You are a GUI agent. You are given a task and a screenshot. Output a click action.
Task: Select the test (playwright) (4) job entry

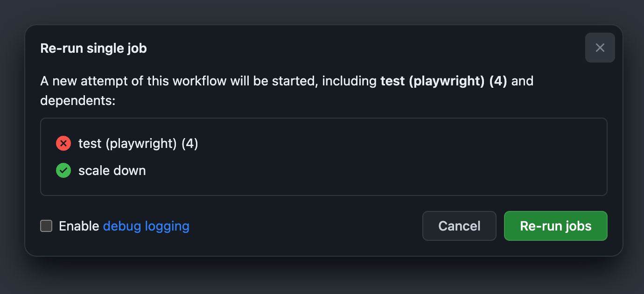click(x=137, y=143)
